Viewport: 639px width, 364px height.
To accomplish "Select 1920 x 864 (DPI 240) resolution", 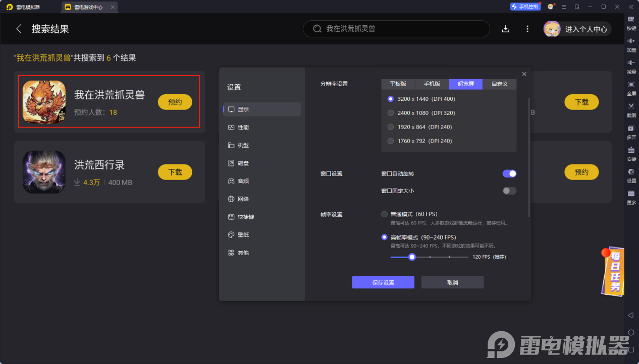I will [390, 127].
